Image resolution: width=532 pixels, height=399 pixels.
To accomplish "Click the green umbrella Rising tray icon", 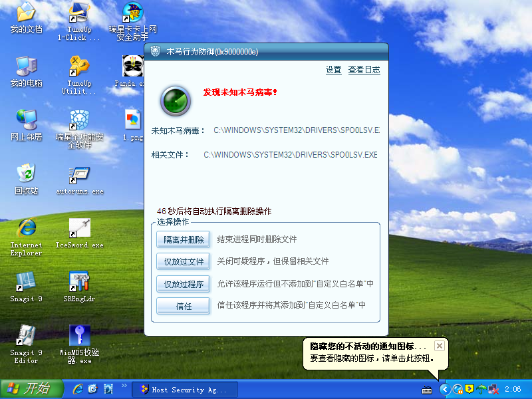I will coord(481,389).
